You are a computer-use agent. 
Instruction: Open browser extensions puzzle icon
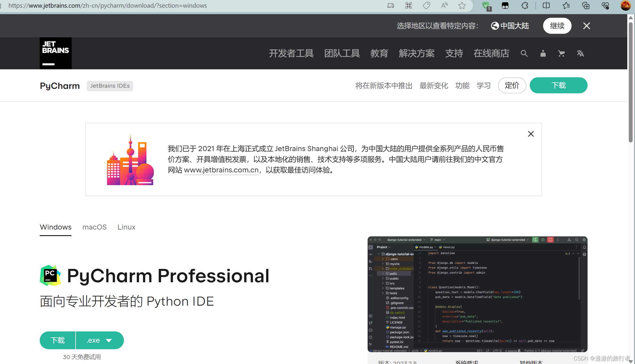pos(525,6)
